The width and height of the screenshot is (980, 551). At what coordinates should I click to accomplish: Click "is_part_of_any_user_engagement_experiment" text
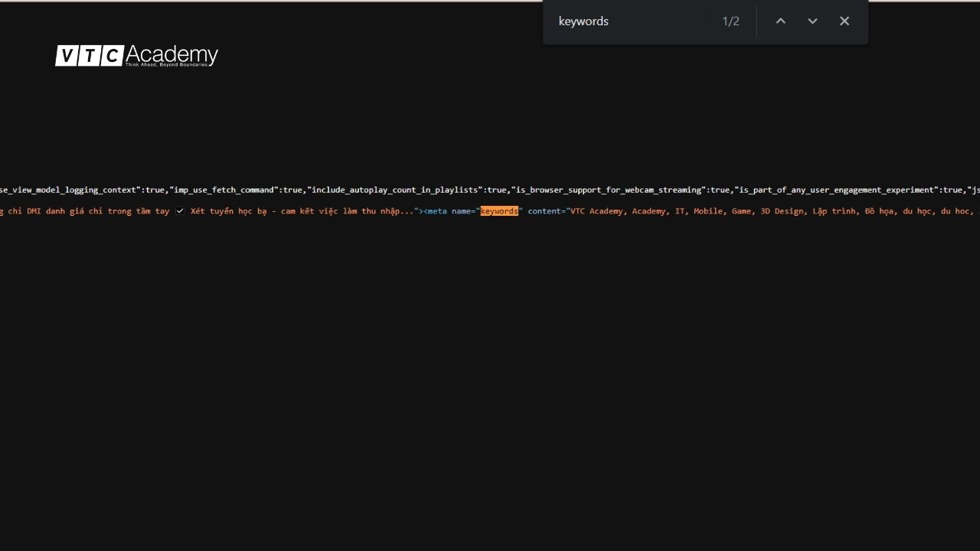click(838, 190)
